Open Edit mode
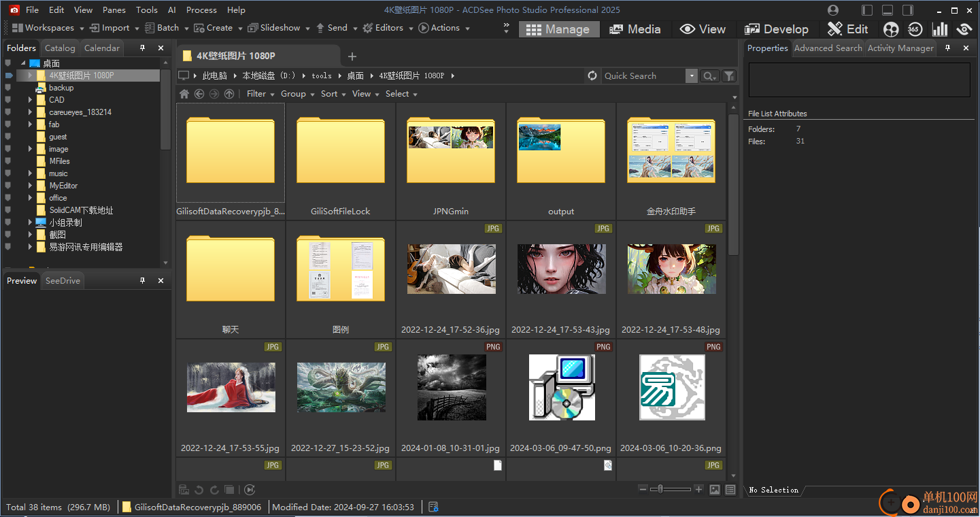Viewport: 980px width, 517px height. tap(848, 29)
